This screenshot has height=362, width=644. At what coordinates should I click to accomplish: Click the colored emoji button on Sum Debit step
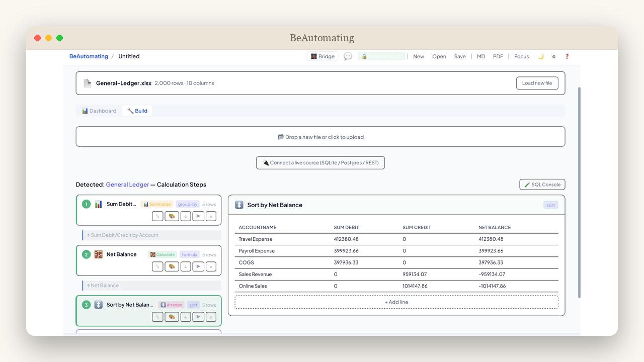click(172, 216)
